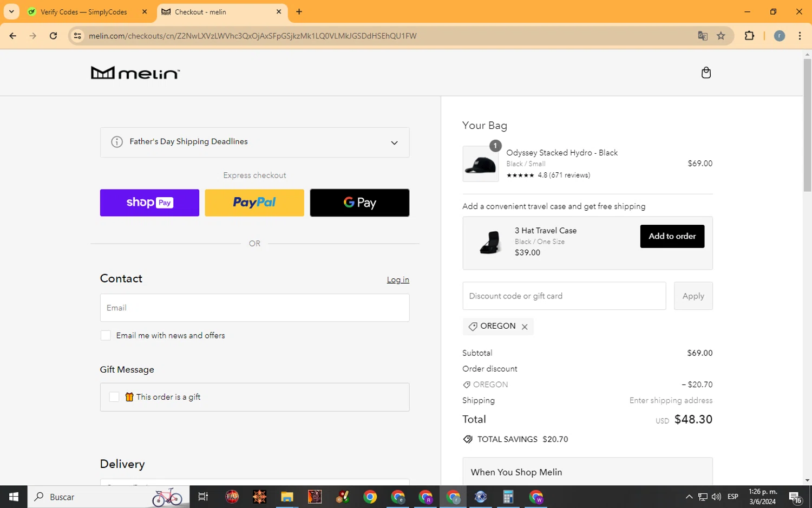Click the Buscar taskbar search box
The width and height of the screenshot is (812, 508).
(108, 497)
